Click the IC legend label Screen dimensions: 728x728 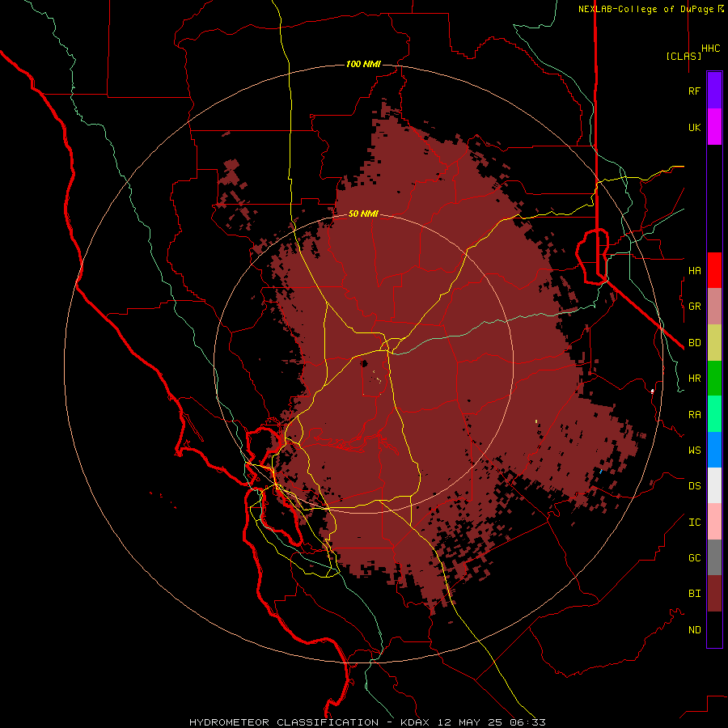point(694,523)
